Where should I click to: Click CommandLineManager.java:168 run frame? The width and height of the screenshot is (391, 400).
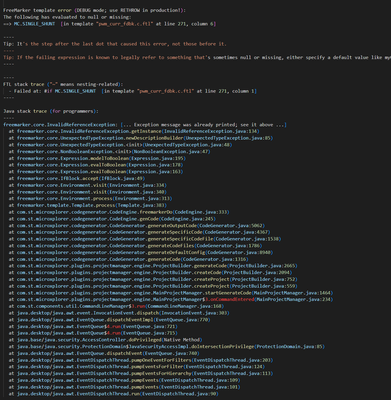[x=116, y=306]
